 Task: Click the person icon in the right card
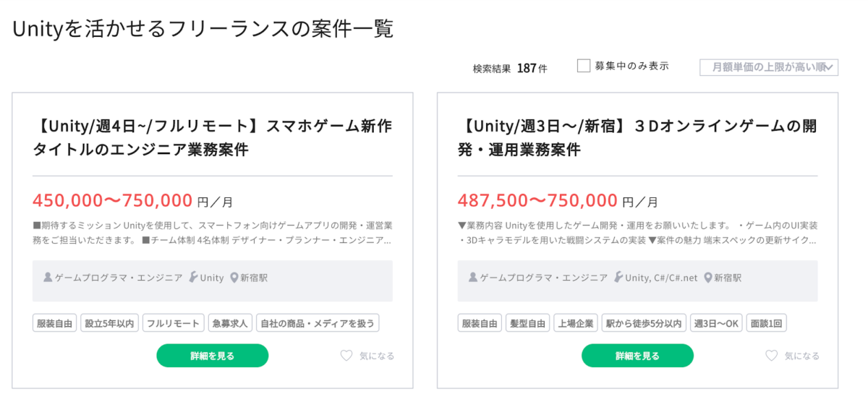[474, 277]
